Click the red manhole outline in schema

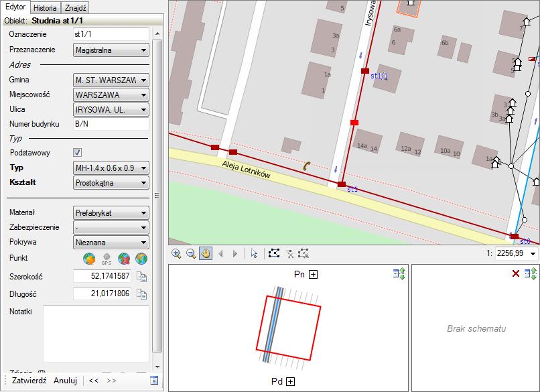tap(289, 328)
